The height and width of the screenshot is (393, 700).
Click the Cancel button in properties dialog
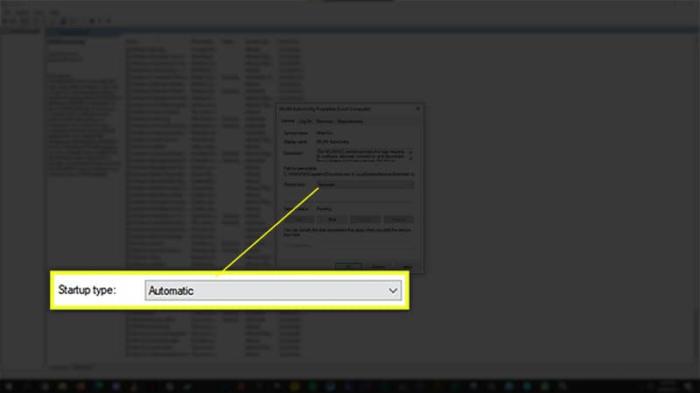[x=378, y=267]
